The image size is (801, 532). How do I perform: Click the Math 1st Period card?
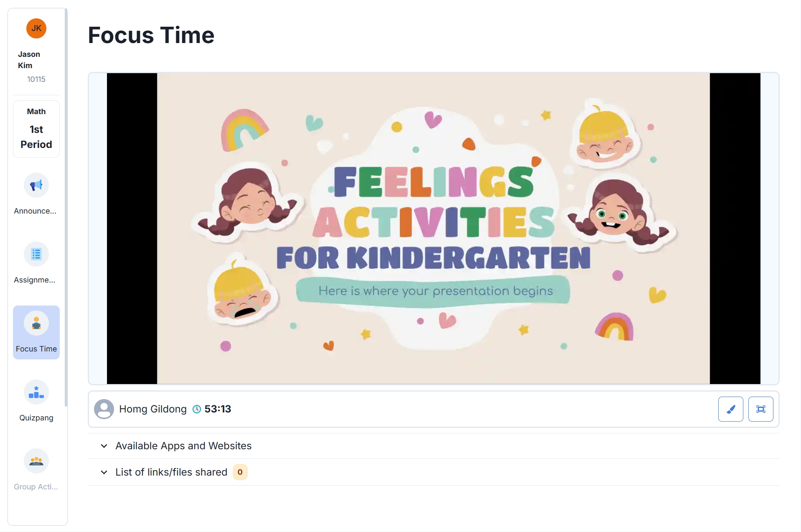(x=36, y=129)
